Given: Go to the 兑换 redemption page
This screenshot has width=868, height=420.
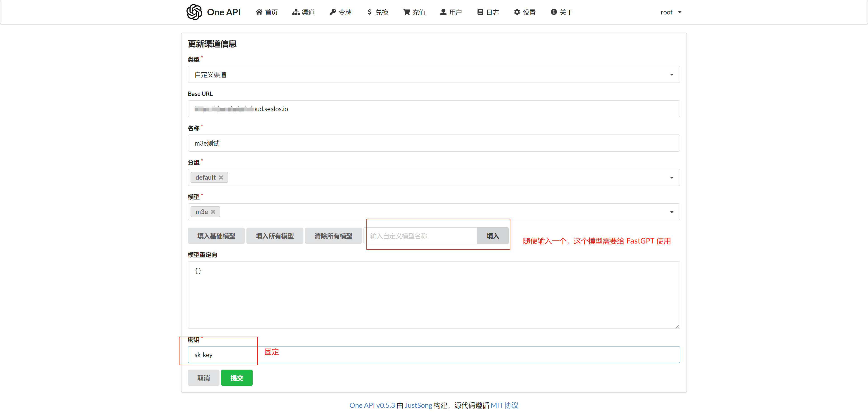Looking at the screenshot, I should click(x=377, y=12).
